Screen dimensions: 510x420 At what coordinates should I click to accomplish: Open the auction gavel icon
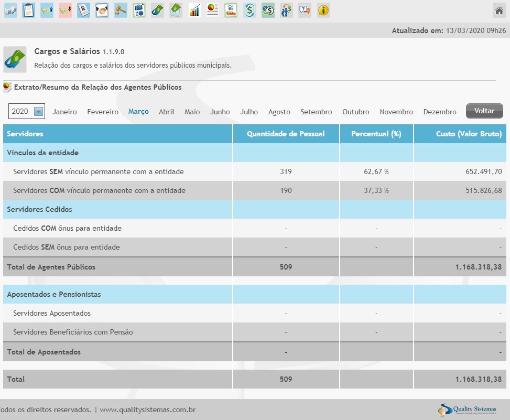121,10
